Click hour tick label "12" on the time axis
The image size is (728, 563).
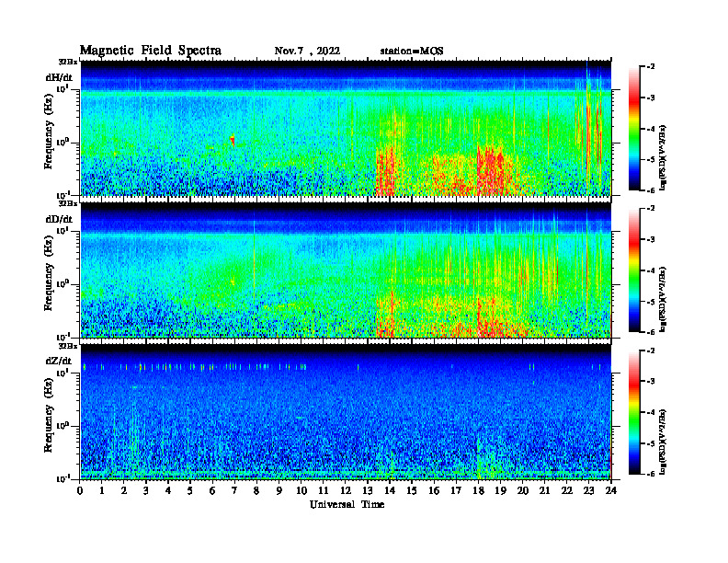tap(346, 490)
